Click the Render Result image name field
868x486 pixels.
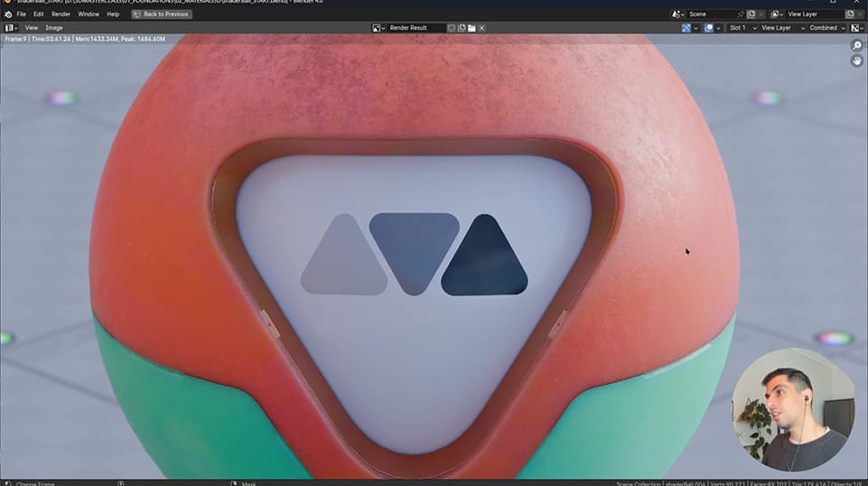click(x=415, y=28)
